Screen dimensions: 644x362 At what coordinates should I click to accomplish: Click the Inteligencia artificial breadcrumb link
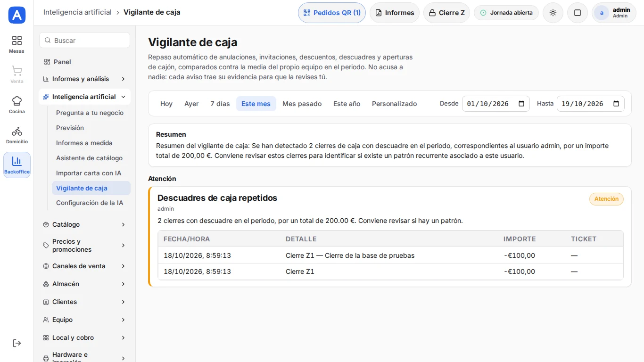tap(77, 12)
